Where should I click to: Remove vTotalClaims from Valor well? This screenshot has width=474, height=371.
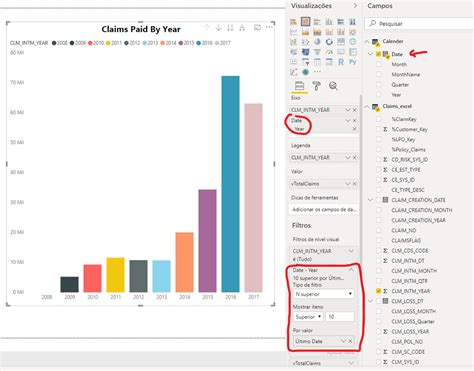click(x=355, y=184)
